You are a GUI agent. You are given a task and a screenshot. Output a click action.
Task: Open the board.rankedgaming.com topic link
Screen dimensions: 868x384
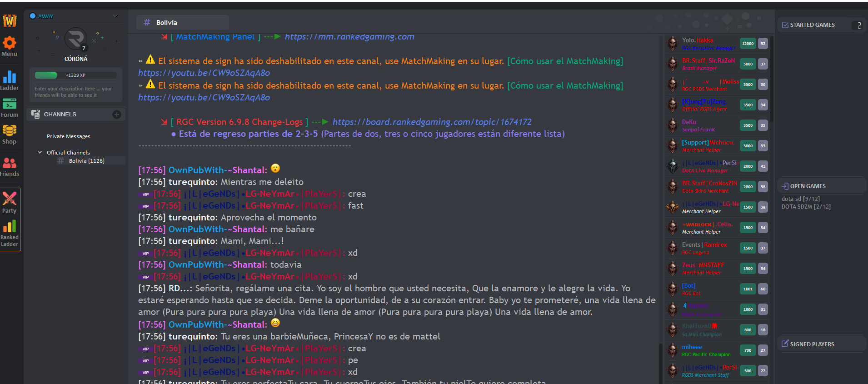432,122
